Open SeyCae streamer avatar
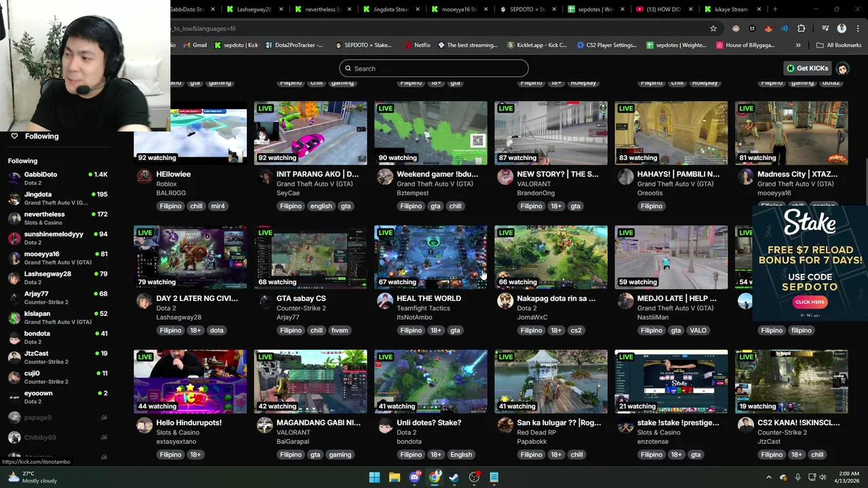 [264, 177]
